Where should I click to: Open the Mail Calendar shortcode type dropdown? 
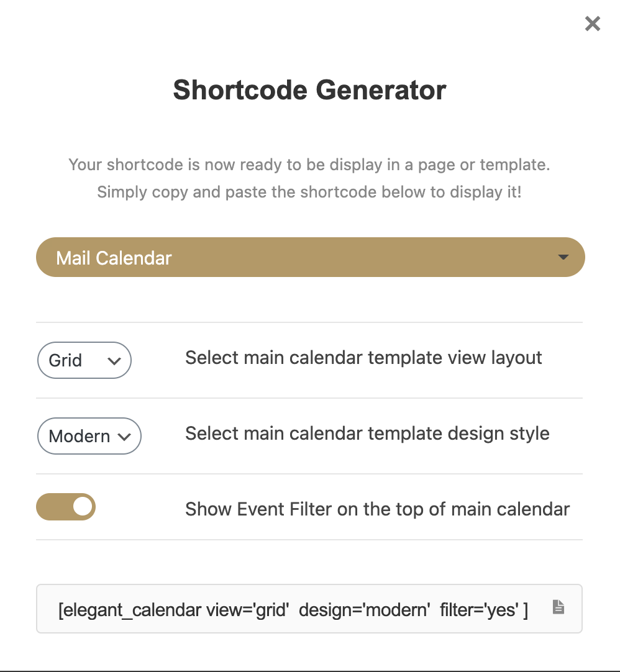click(x=310, y=257)
